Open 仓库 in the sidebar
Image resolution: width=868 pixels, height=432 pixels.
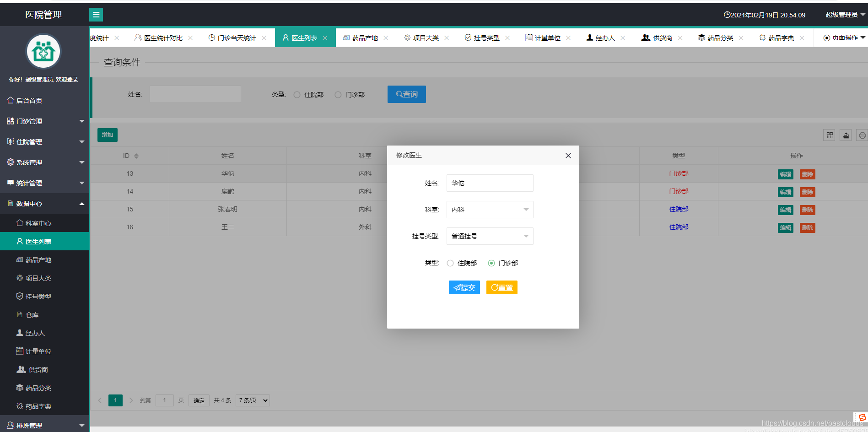click(x=44, y=315)
